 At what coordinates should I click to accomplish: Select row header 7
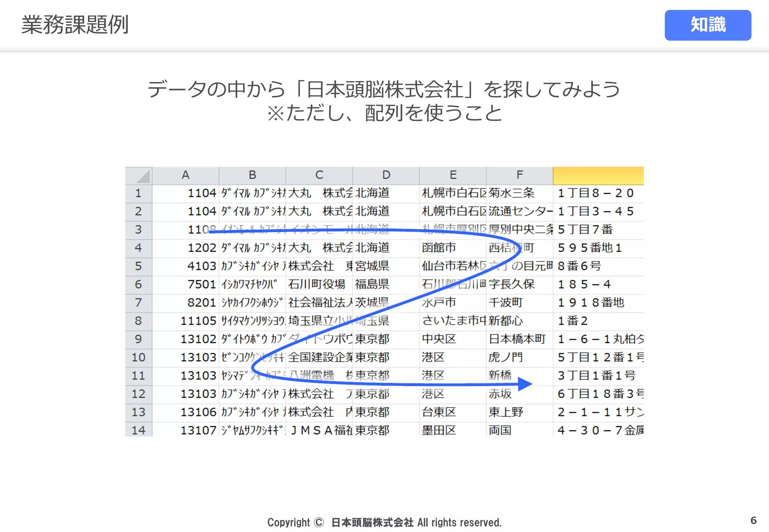point(139,303)
